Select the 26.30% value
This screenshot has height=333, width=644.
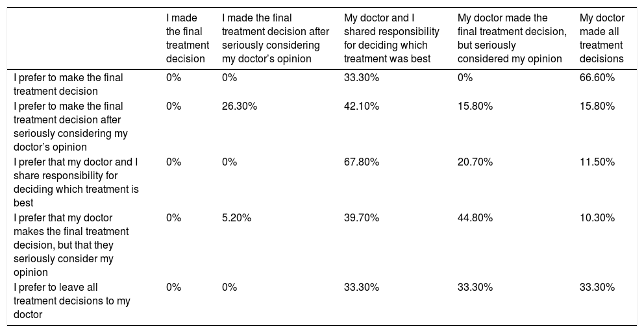(240, 106)
